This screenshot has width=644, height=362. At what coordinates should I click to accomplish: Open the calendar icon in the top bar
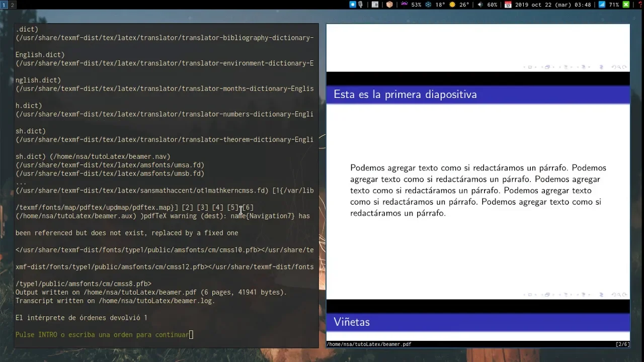coord(508,5)
